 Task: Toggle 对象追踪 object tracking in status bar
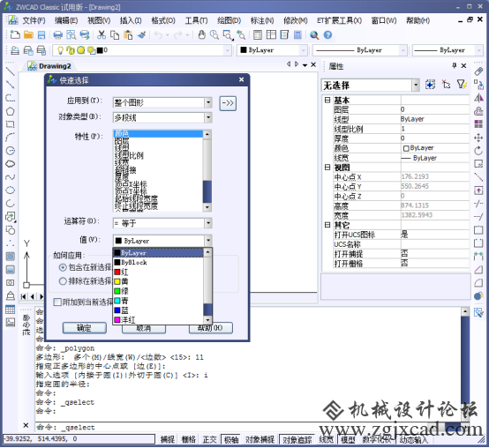coord(297,439)
